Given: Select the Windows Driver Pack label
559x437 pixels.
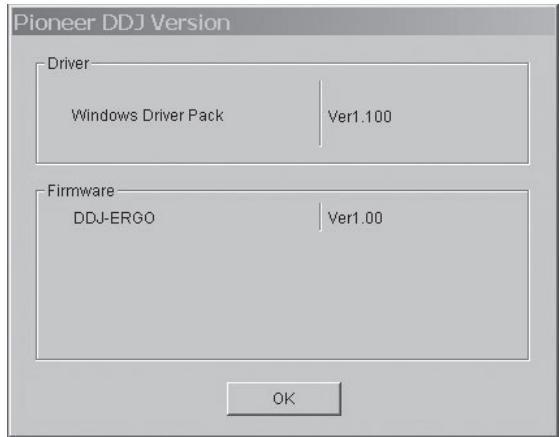Looking at the screenshot, I should click(x=147, y=115).
